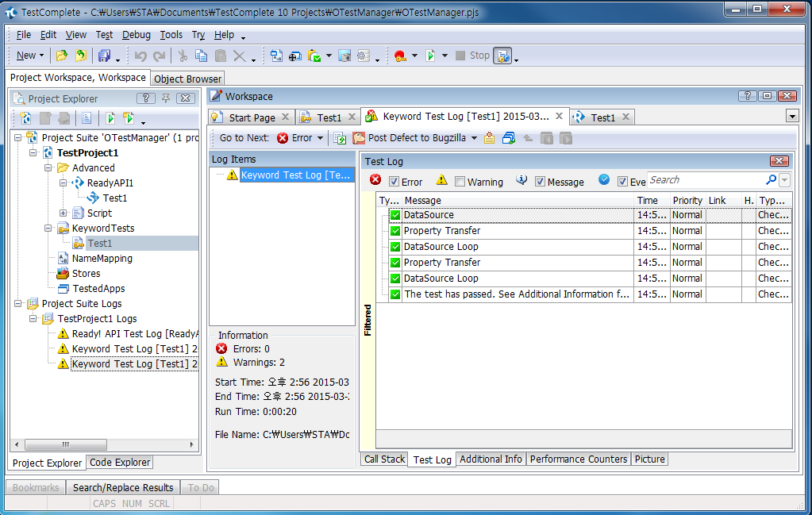This screenshot has height=515, width=812.
Task: Click Add New Item icon in Project Explorer
Action: coord(25,118)
